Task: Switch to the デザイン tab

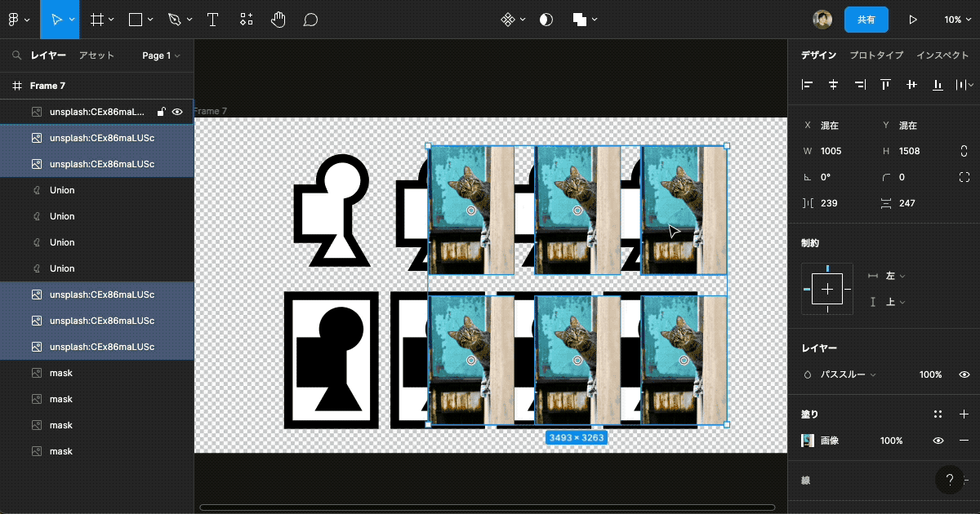Action: pos(818,55)
